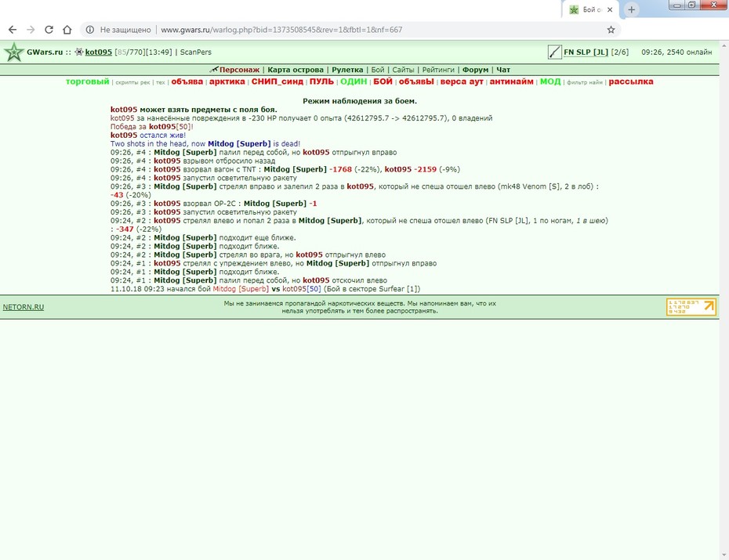Click NETORN.RU footer link

click(24, 307)
